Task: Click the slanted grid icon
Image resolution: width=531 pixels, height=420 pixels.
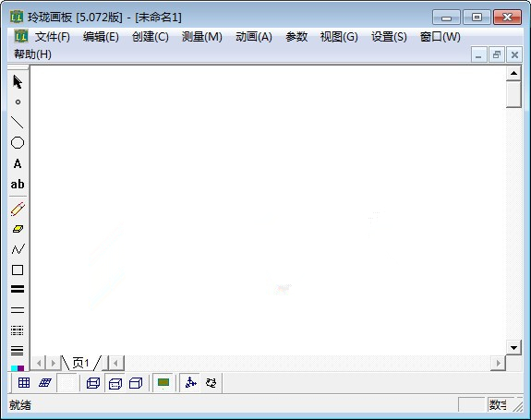Action: pos(44,383)
